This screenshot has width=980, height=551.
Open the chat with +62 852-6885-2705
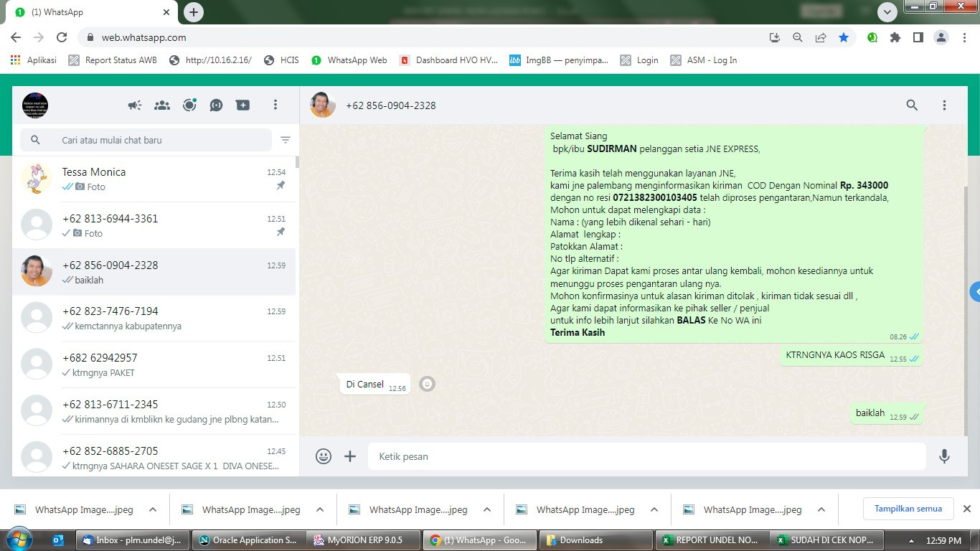(154, 456)
